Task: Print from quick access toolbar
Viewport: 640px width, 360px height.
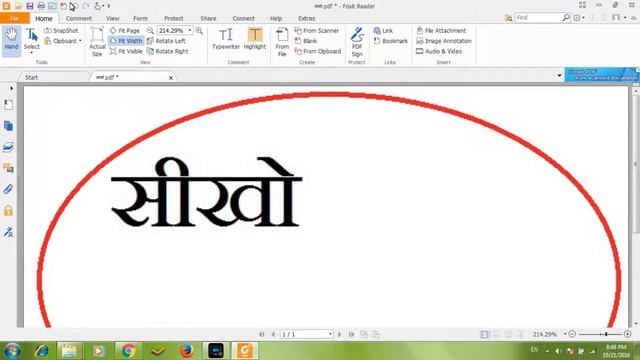Action: tap(41, 6)
